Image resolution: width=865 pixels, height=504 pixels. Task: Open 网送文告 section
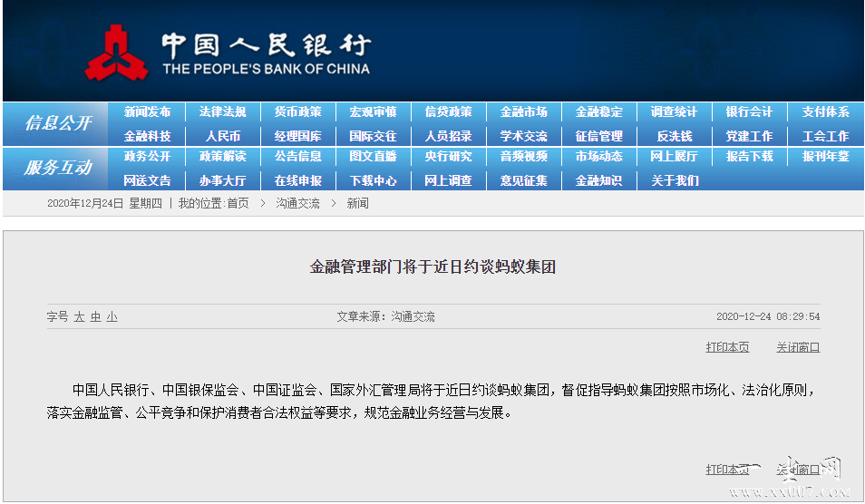coord(147,181)
